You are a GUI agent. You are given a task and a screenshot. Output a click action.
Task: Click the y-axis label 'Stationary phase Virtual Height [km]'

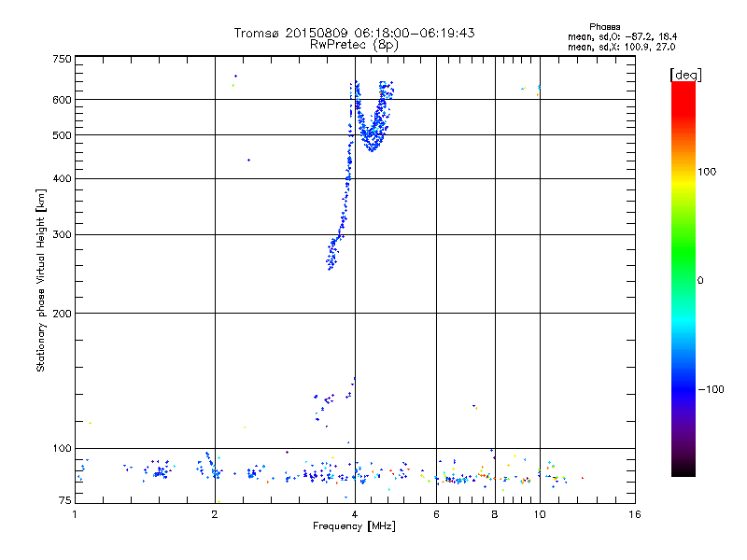click(40, 280)
